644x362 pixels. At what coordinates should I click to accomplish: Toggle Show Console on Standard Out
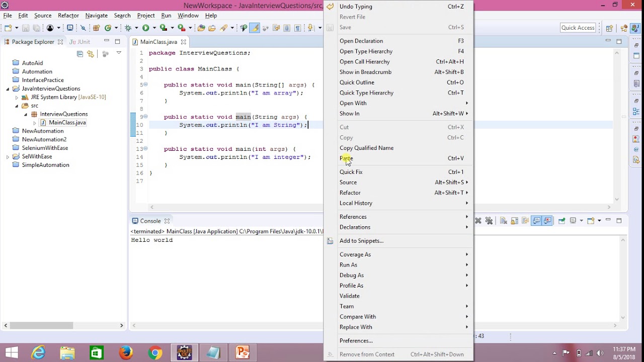click(x=536, y=221)
